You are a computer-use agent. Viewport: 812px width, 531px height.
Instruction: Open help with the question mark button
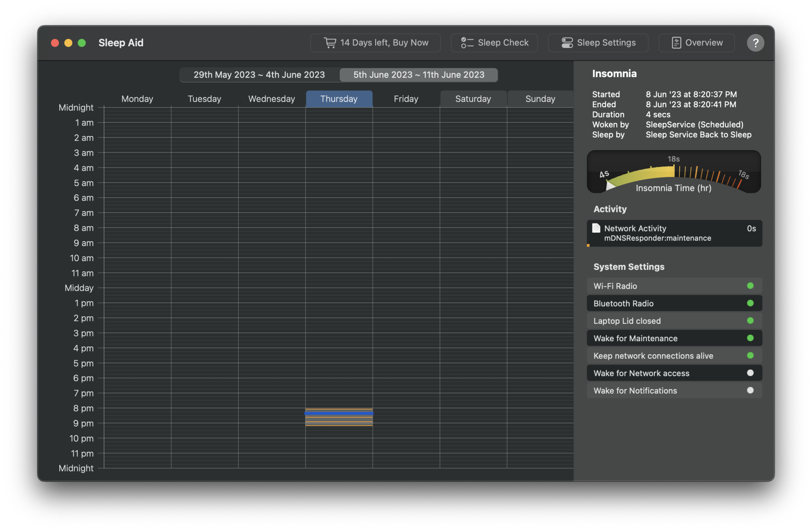755,43
